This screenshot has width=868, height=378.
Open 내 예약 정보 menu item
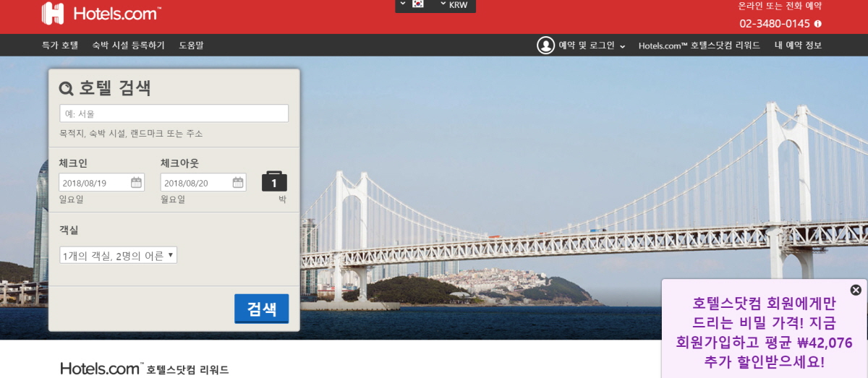(798, 45)
